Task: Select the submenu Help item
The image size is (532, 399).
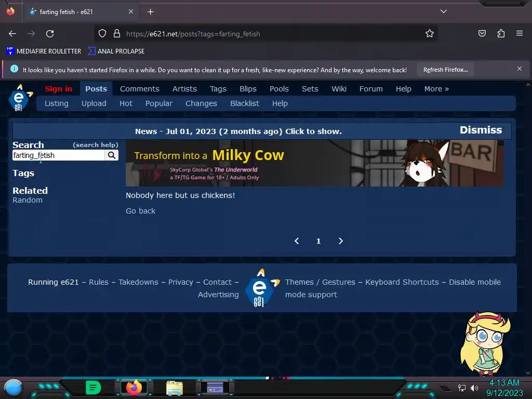Action: coord(280,103)
